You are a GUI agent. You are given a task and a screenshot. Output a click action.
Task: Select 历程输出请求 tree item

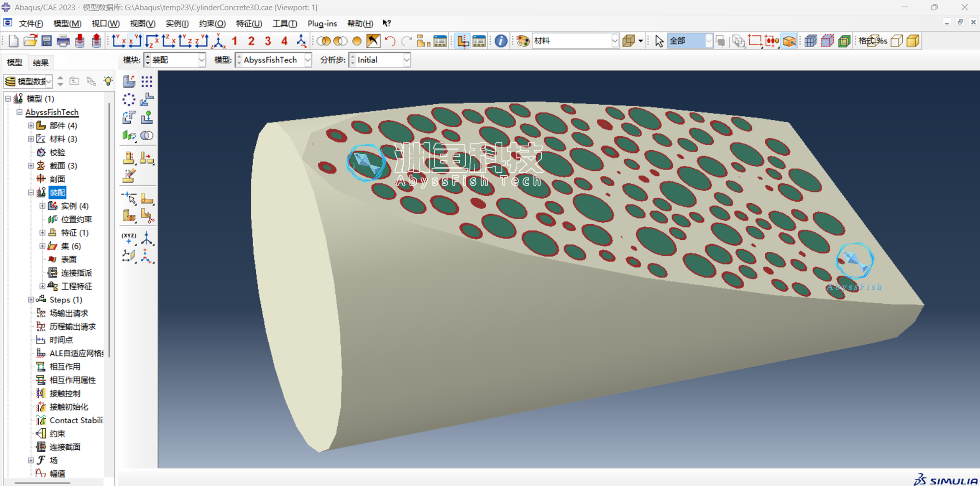pyautogui.click(x=73, y=326)
